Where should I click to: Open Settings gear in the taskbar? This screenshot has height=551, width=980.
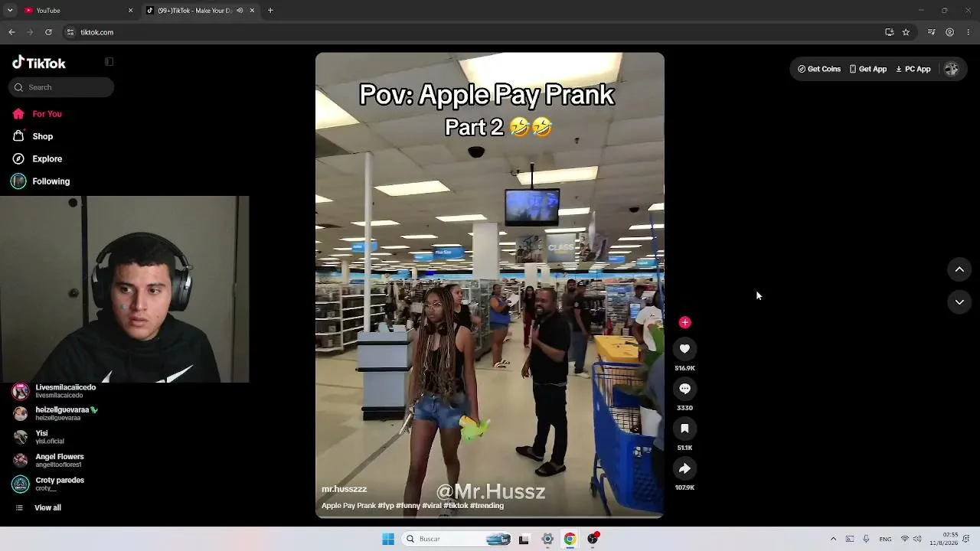pos(547,539)
